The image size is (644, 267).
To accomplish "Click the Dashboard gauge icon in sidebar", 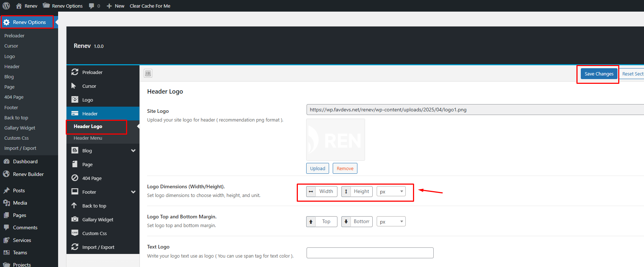I will point(7,161).
